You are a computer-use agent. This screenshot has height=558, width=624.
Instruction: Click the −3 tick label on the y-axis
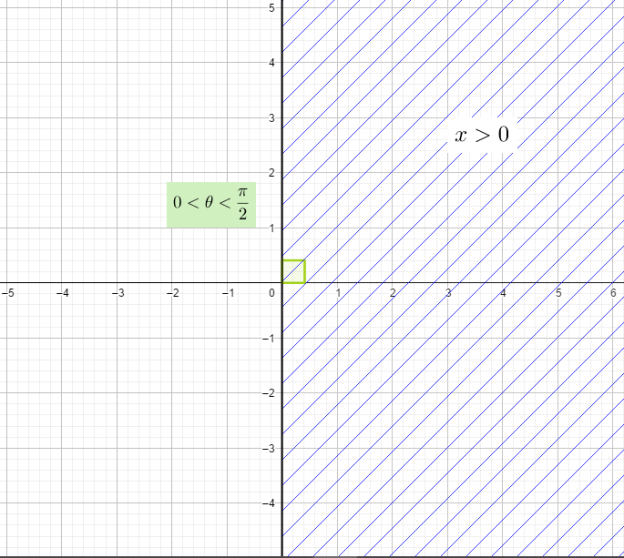270,448
